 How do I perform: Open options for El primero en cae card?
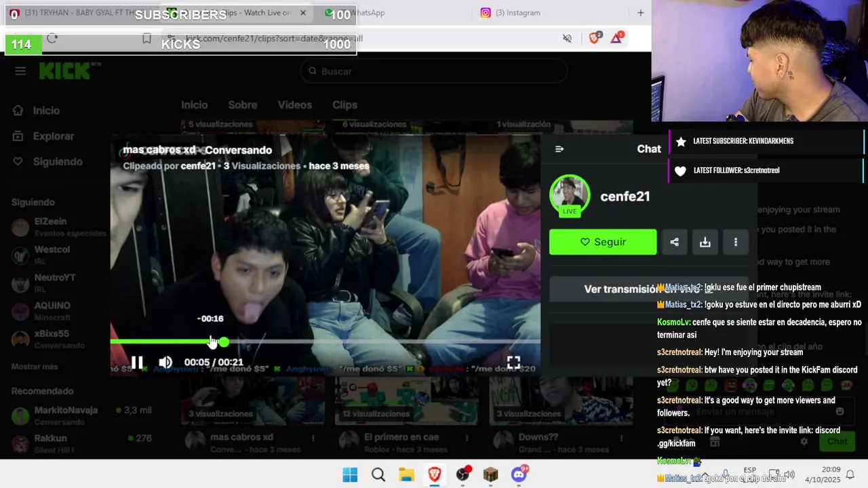(467, 438)
